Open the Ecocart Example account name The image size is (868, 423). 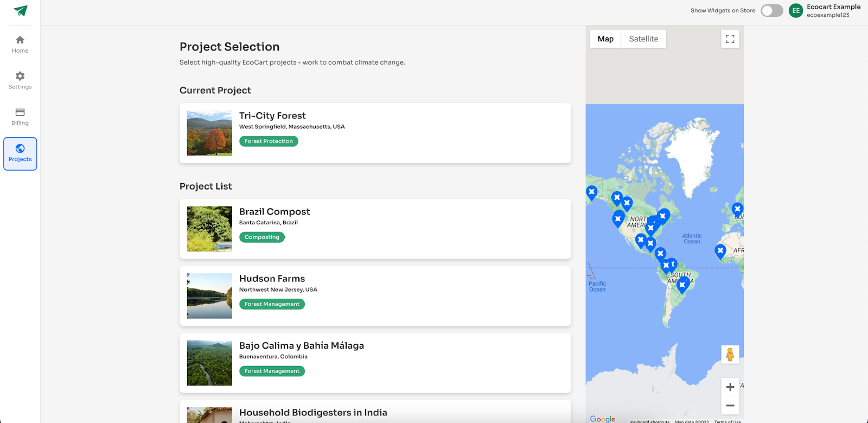(833, 7)
